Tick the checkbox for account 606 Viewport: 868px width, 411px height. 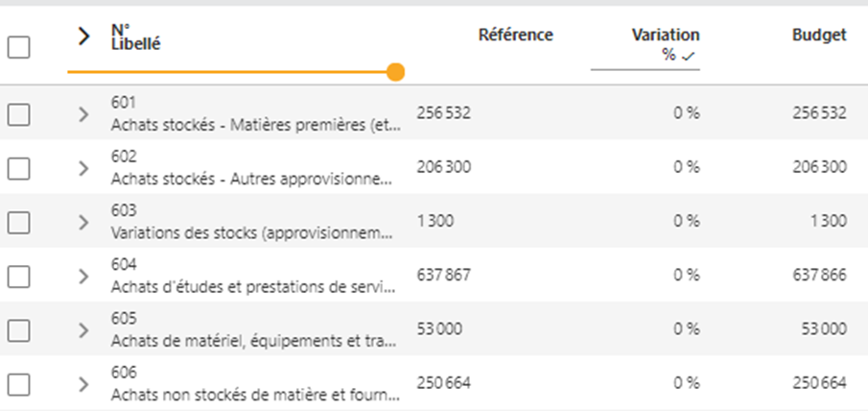click(19, 384)
